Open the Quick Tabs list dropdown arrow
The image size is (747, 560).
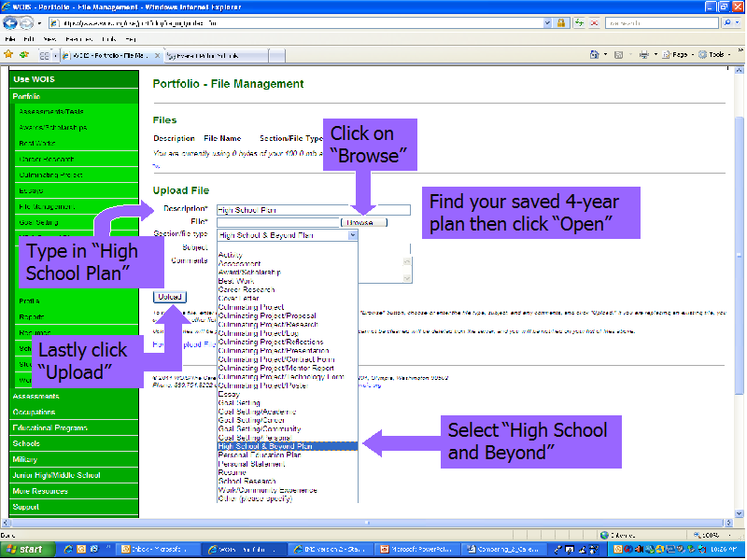coord(55,56)
